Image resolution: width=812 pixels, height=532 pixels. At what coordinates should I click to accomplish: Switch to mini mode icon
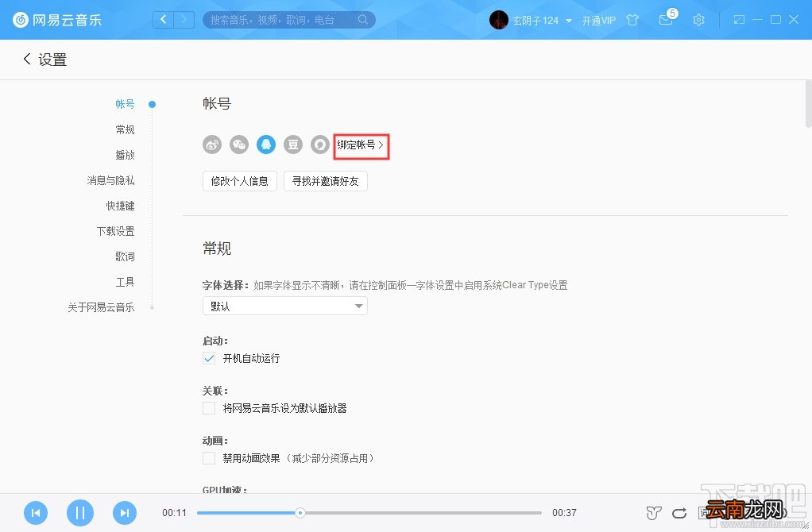(739, 20)
